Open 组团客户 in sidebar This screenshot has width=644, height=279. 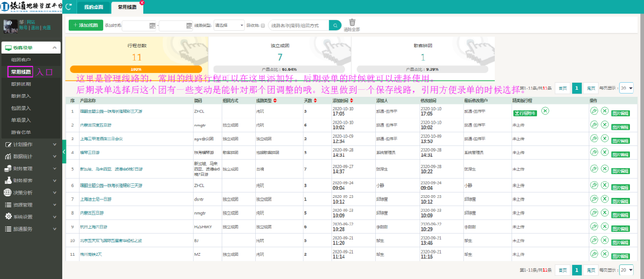pyautogui.click(x=21, y=60)
